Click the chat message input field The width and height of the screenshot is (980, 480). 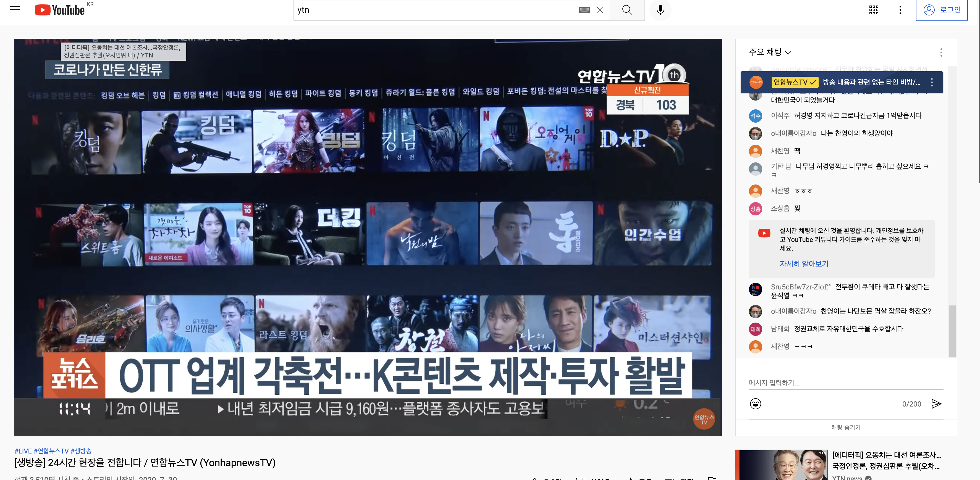pos(845,383)
